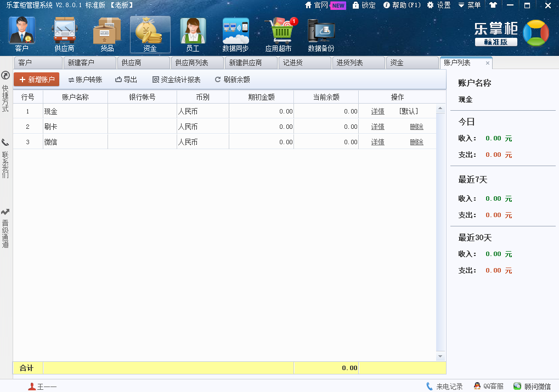
Task: Open the skin shirt icon
Action: pyautogui.click(x=493, y=5)
